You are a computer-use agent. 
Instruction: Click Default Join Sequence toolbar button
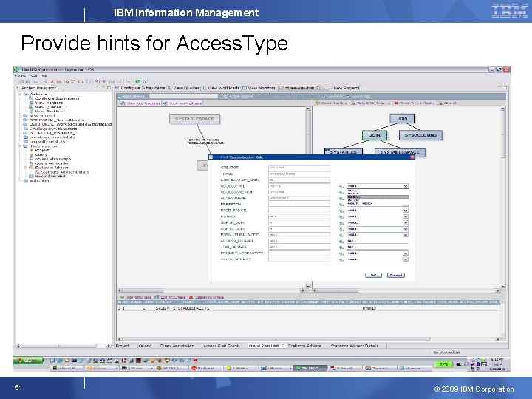pos(371,103)
